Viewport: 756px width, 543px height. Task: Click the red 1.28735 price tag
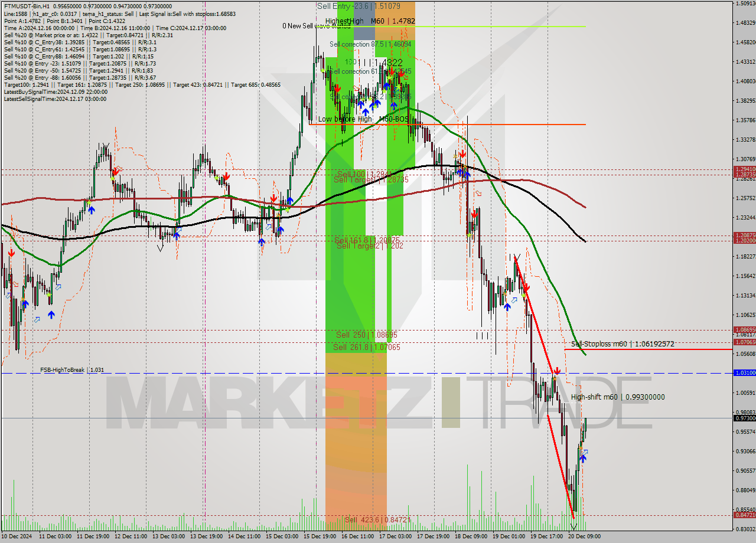(x=744, y=174)
